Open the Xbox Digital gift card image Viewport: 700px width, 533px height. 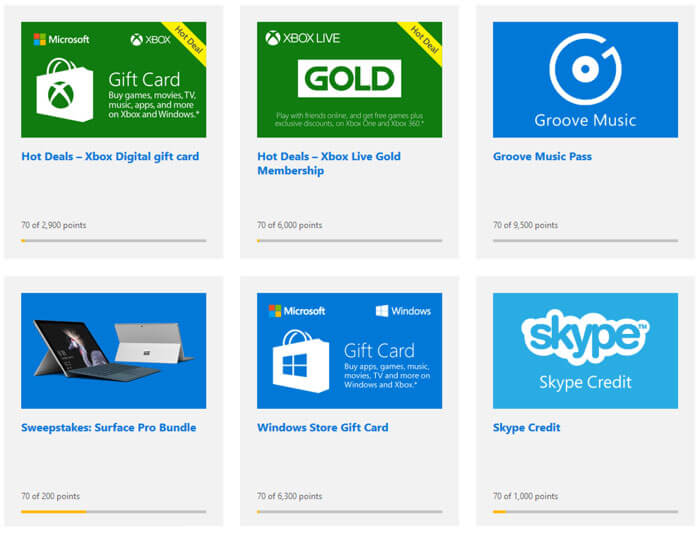pos(113,79)
